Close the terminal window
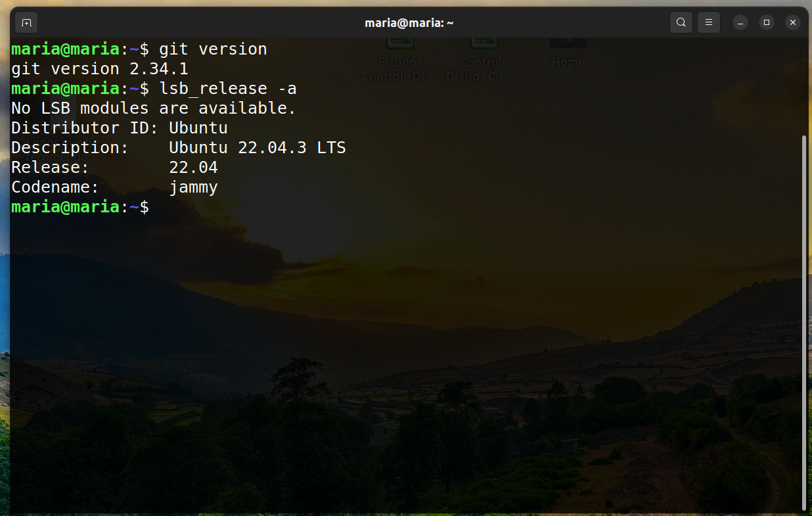Screen dimensions: 812x516 click(x=793, y=23)
